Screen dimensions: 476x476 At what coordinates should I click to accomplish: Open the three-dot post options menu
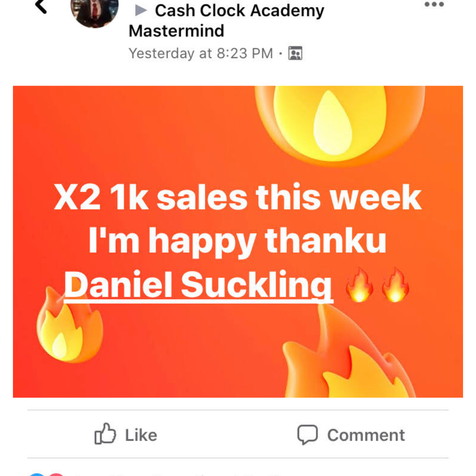coord(434,4)
